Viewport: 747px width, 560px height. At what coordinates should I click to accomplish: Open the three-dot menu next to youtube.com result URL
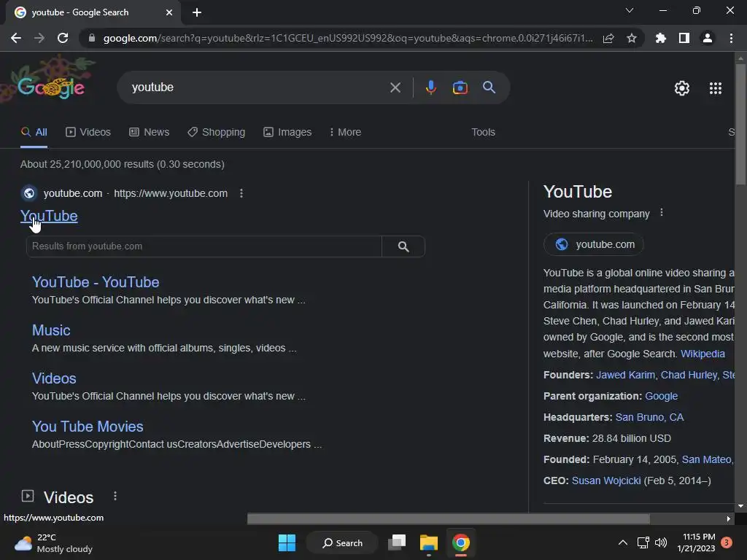241,193
